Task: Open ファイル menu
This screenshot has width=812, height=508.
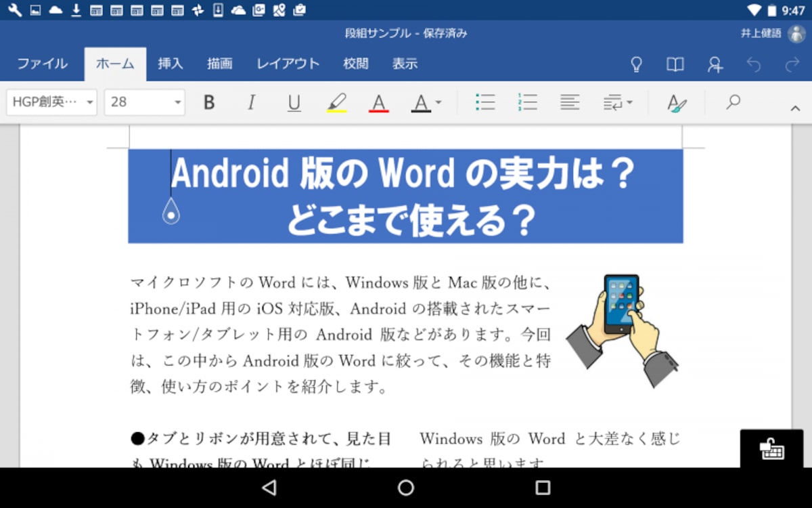Action: (42, 64)
